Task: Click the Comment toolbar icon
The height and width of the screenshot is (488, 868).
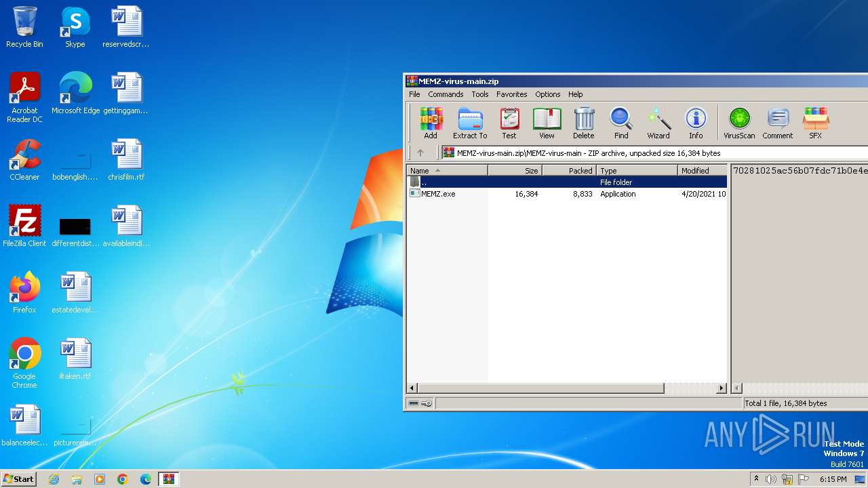Action: (777, 123)
